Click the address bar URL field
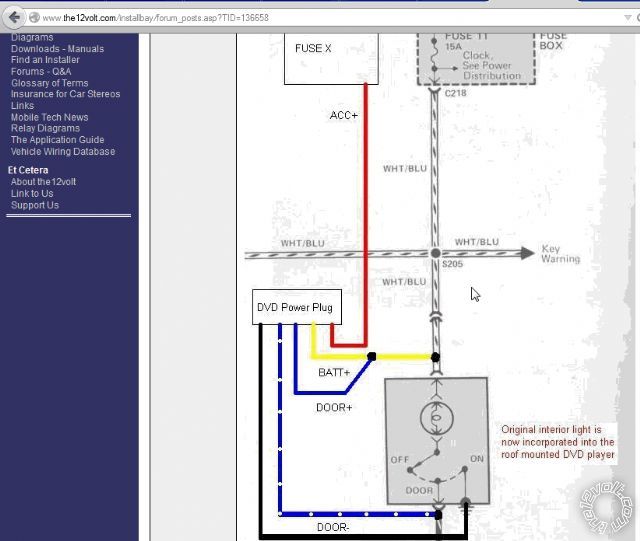The width and height of the screenshot is (640, 541). click(x=300, y=18)
